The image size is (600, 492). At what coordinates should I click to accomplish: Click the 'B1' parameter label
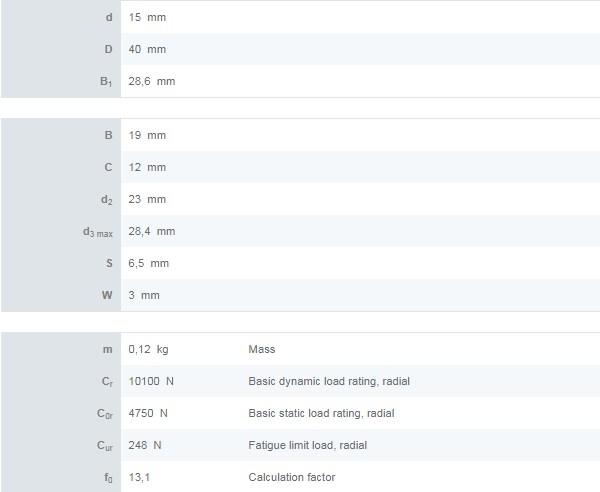click(x=106, y=82)
